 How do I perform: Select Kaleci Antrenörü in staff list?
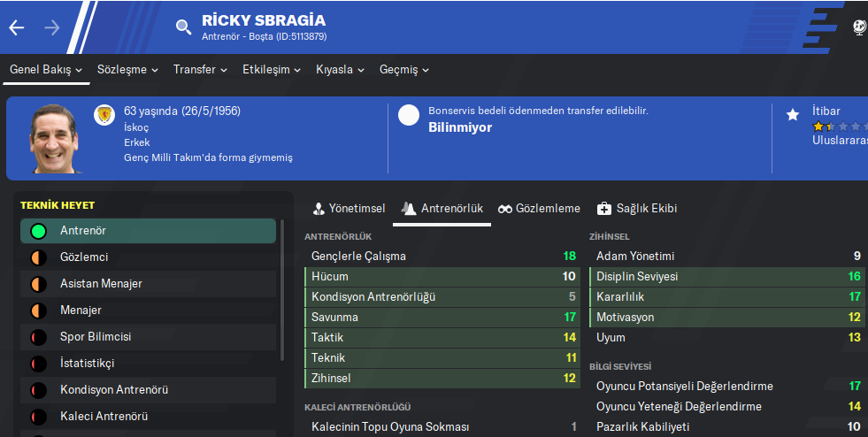(104, 417)
